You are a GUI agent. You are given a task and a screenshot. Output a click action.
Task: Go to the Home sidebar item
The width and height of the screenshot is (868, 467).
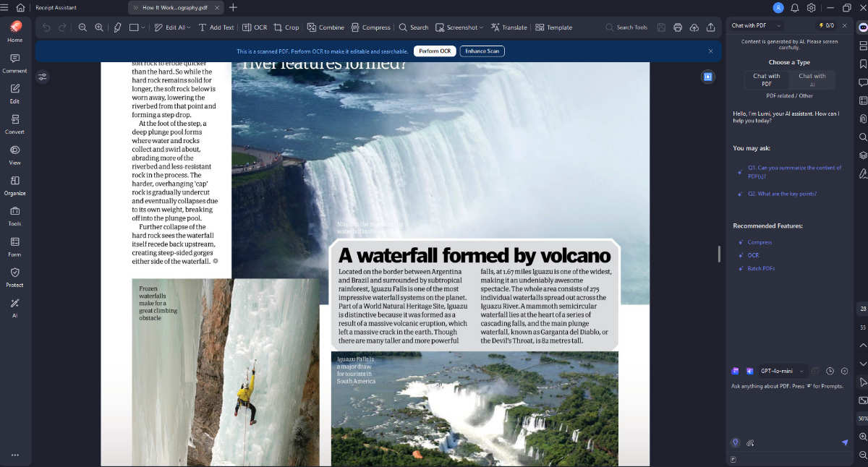click(x=14, y=32)
